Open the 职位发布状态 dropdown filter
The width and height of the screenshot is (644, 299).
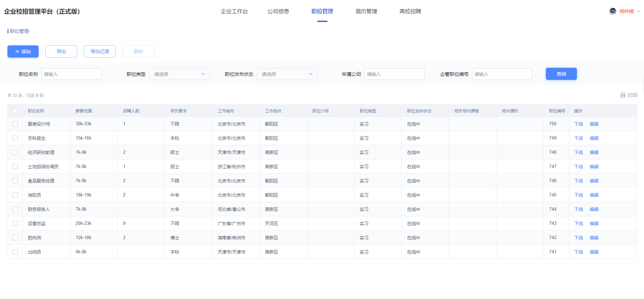[287, 74]
